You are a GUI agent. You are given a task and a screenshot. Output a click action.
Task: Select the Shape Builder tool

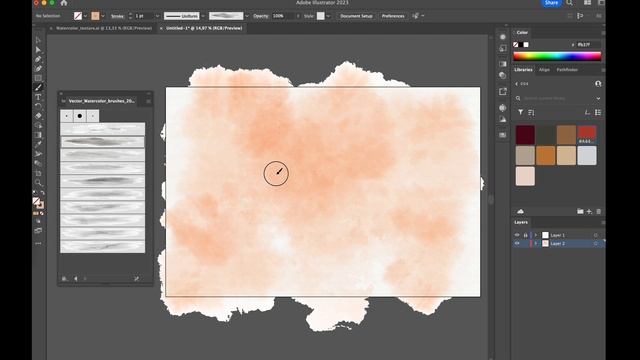38,125
